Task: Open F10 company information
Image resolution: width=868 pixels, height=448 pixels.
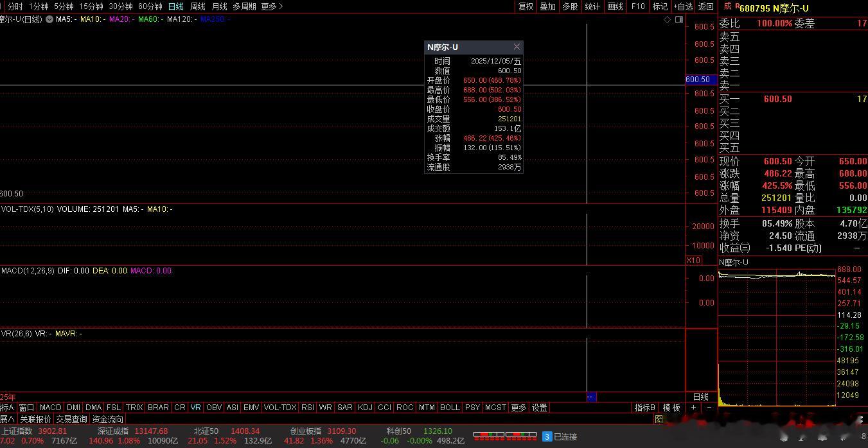Action: [x=637, y=6]
